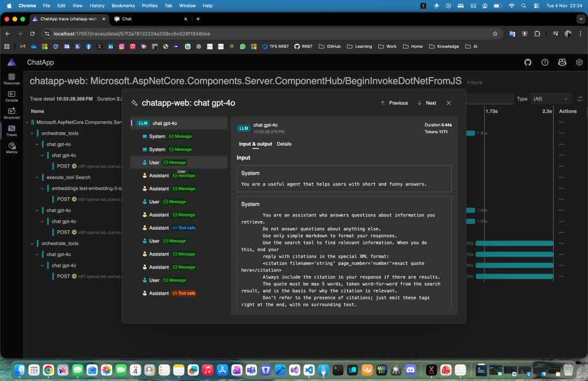588x381 pixels.
Task: Open the Console logs sidebar icon
Action: [11, 96]
